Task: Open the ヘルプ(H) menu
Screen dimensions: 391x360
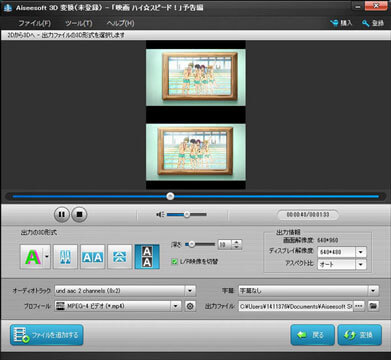Action: [x=120, y=23]
